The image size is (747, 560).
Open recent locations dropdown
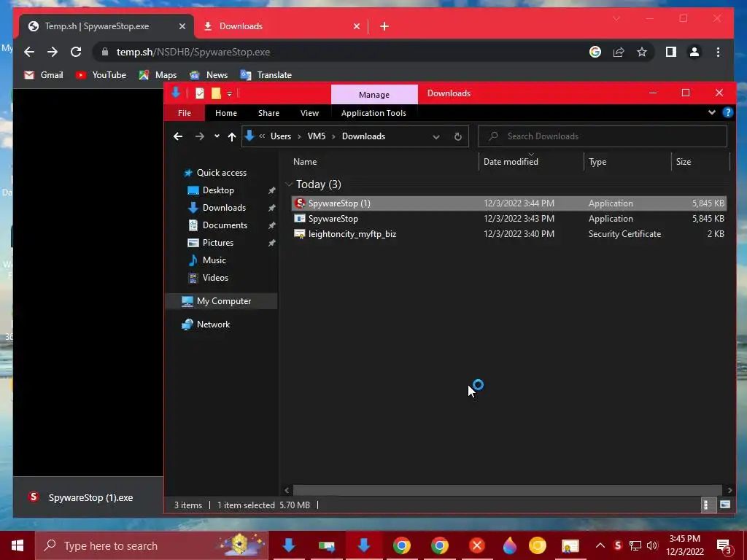(217, 136)
